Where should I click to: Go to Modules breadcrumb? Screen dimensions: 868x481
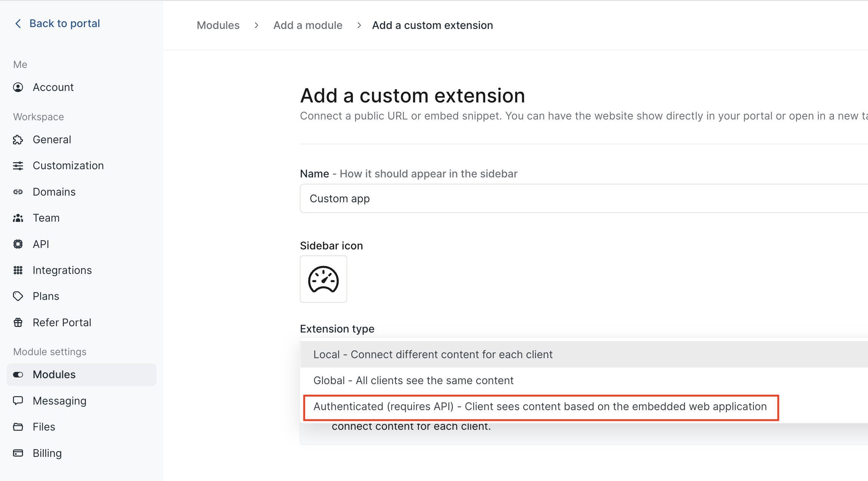pos(218,25)
